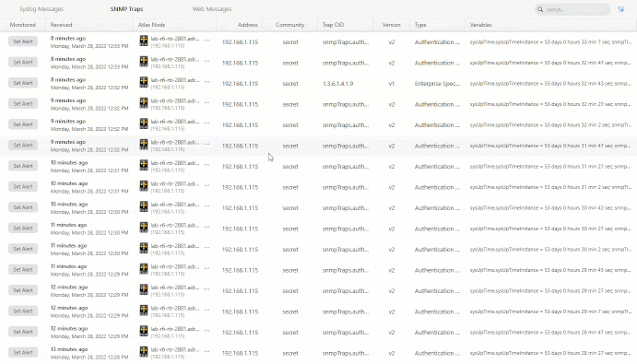
Task: Click Set Alert in the 30 min 43 sec row
Action: point(23,207)
